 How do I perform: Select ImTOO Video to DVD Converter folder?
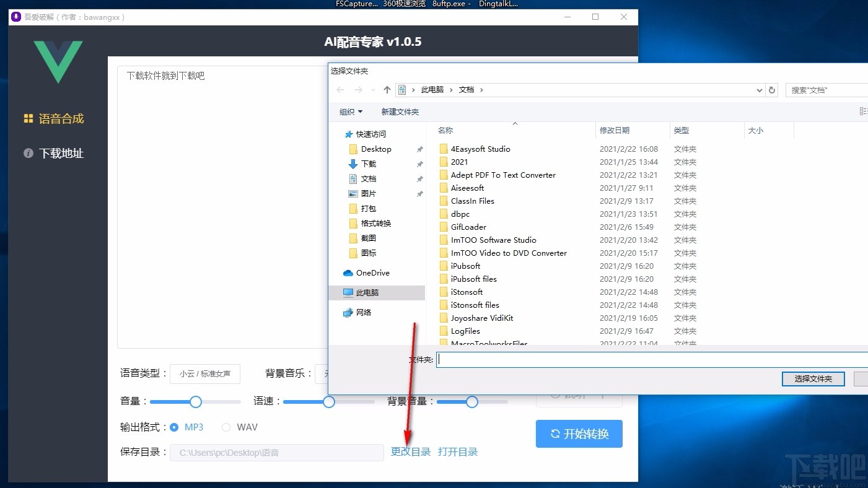click(509, 253)
